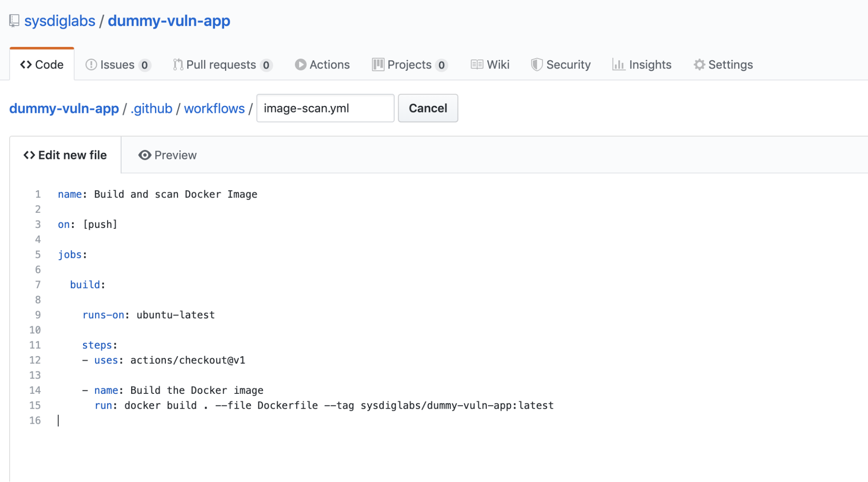Click line number 12 in the gutter

click(x=35, y=360)
